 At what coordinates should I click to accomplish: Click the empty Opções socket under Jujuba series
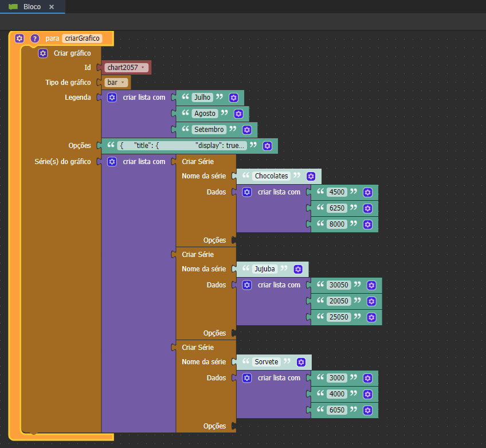pos(234,333)
